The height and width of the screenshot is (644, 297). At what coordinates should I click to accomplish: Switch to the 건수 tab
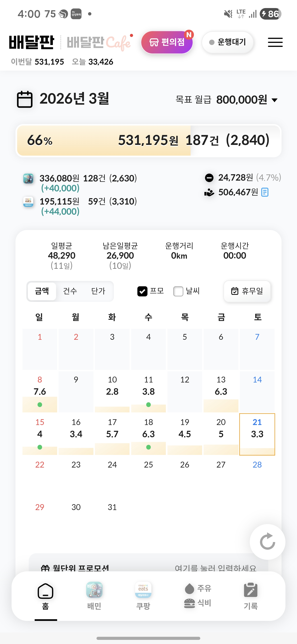70,291
